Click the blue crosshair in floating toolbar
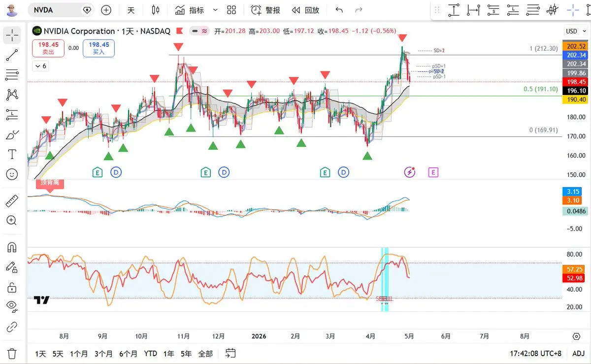This screenshot has height=364, width=591. tap(573, 9)
